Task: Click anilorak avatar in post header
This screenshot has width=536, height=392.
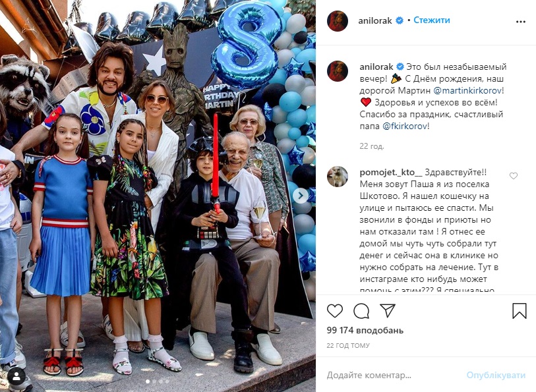Action: pos(338,21)
